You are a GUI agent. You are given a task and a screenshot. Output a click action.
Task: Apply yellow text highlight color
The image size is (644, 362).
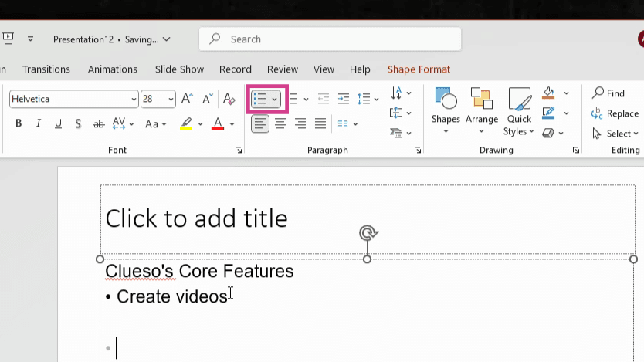tap(186, 123)
